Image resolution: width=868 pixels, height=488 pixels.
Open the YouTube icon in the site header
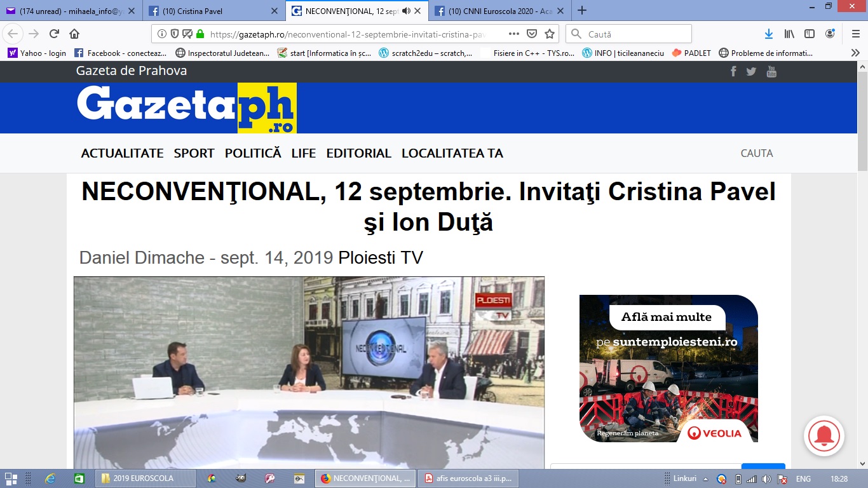tap(771, 71)
